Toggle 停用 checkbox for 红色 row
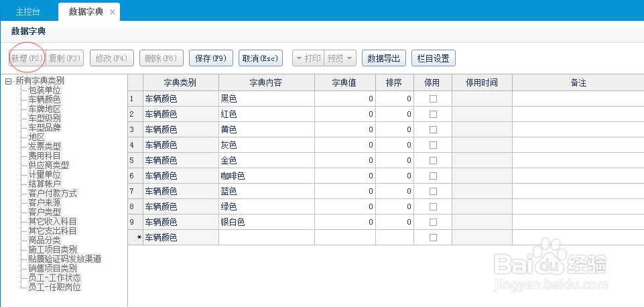 click(x=433, y=114)
